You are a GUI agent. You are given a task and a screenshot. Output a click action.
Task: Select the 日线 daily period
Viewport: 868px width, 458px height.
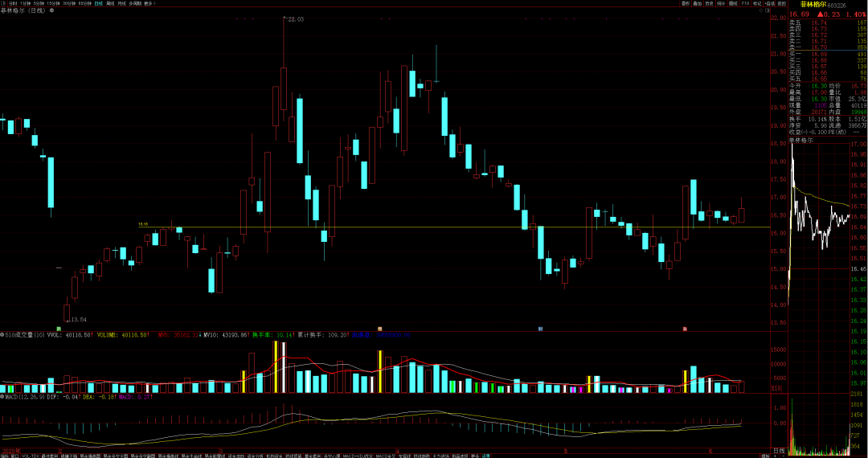click(99, 3)
